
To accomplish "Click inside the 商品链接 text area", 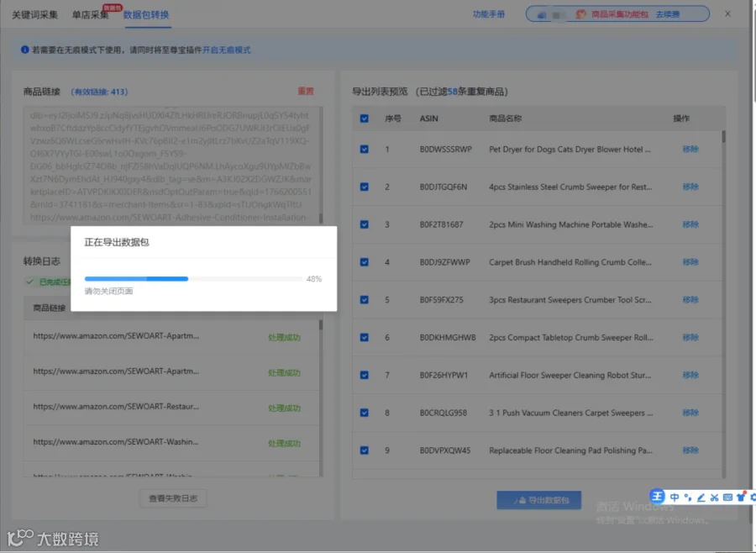I will (171, 166).
